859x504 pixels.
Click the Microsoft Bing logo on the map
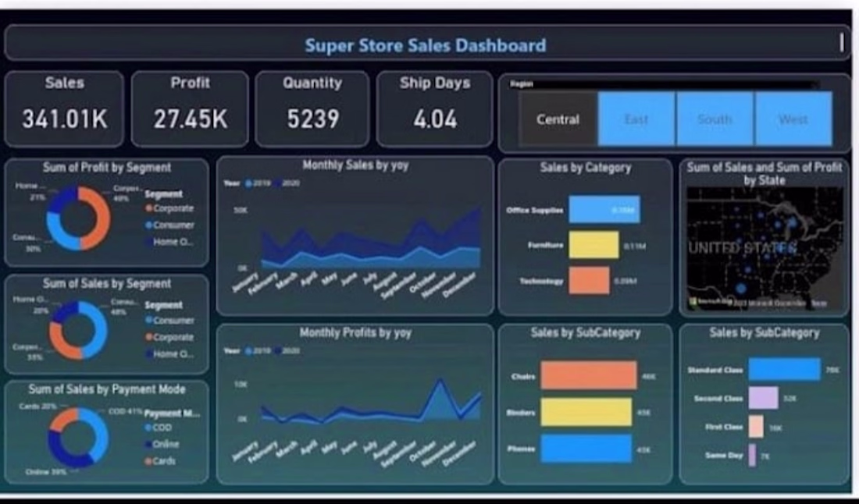(711, 302)
